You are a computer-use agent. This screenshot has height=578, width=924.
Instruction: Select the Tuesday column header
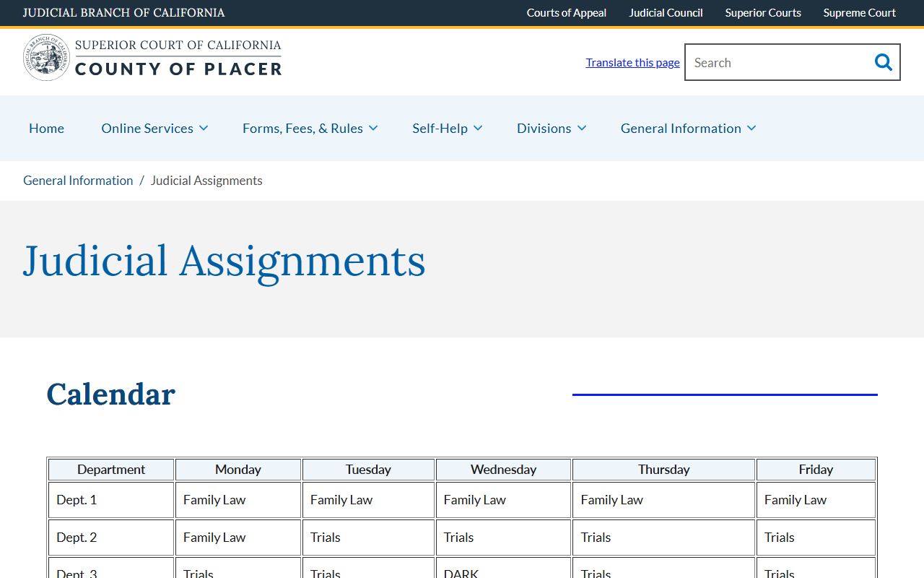[x=368, y=470]
